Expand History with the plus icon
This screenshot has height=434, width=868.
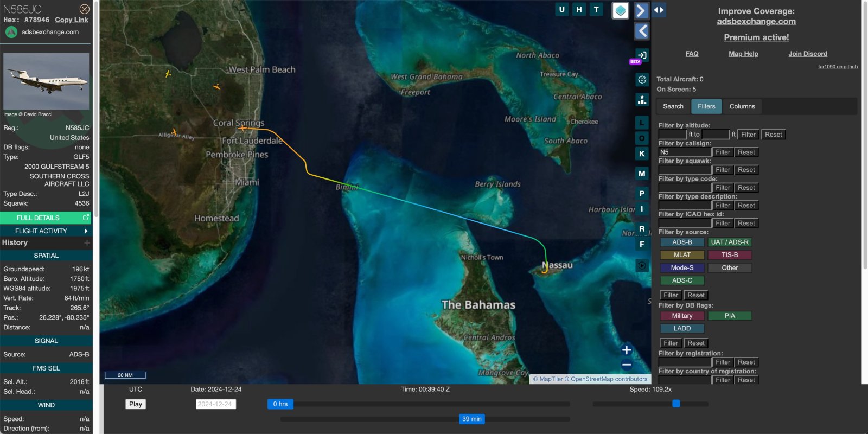pos(87,243)
